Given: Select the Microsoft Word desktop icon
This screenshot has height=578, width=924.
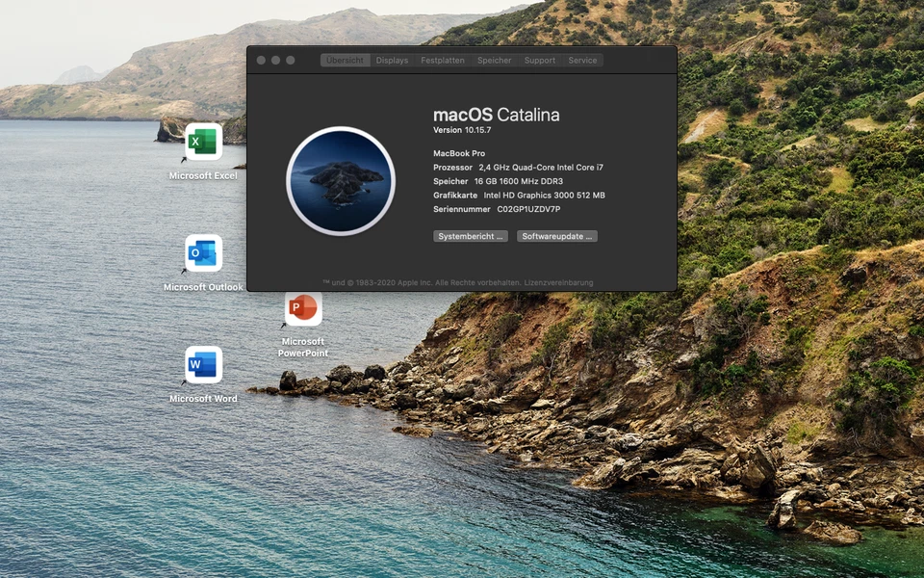Looking at the screenshot, I should click(203, 366).
